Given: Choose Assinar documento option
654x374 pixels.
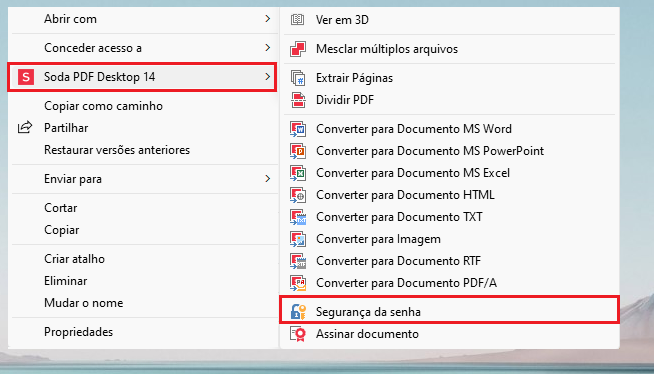Looking at the screenshot, I should (450, 334).
